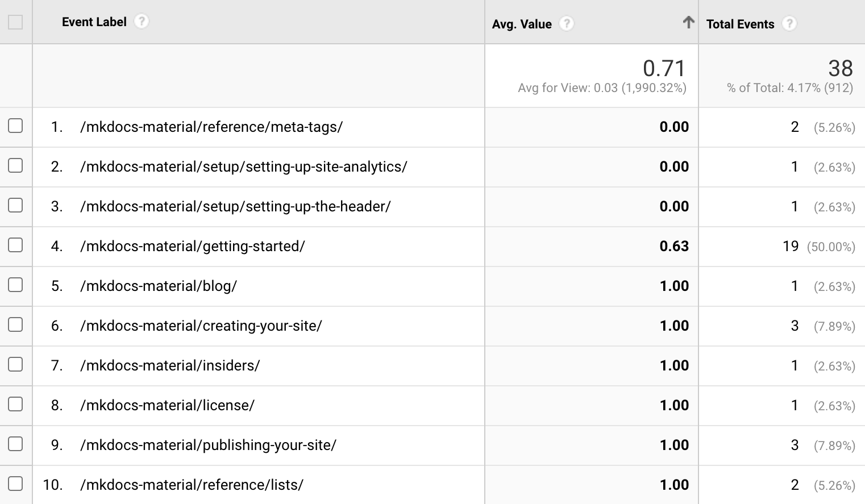Toggle the checkbox next to publishing-your-site
This screenshot has width=865, height=504.
(15, 445)
